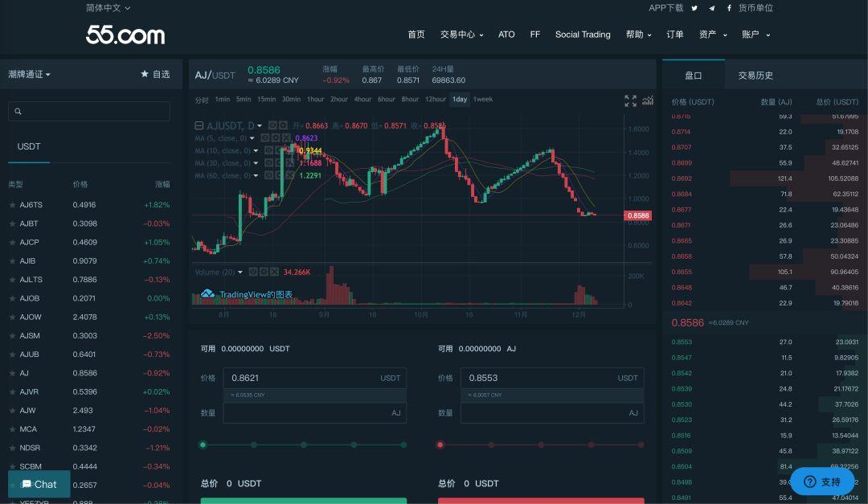Open the Facebook link icon

[x=729, y=8]
